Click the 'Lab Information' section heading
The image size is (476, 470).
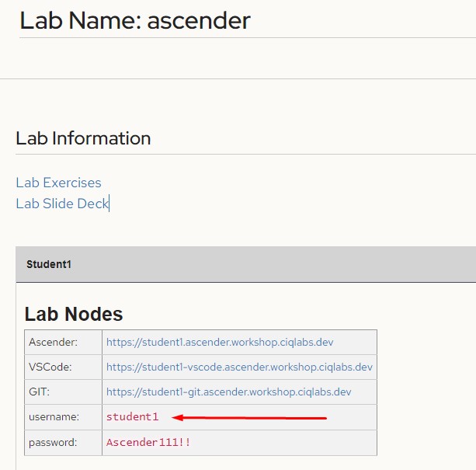[x=83, y=138]
